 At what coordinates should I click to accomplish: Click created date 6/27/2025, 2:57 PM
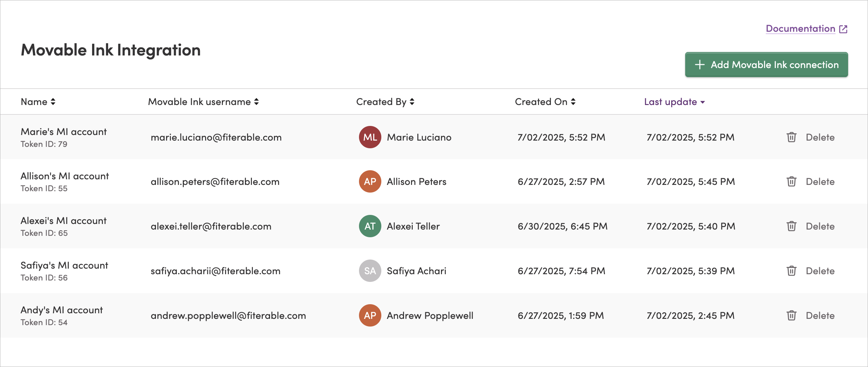click(x=561, y=181)
